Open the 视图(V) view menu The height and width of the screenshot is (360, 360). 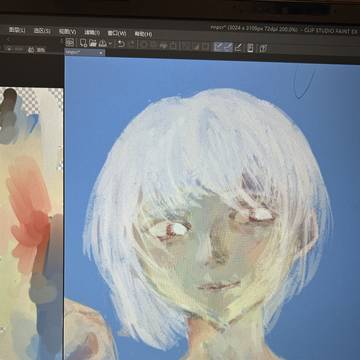click(67, 32)
